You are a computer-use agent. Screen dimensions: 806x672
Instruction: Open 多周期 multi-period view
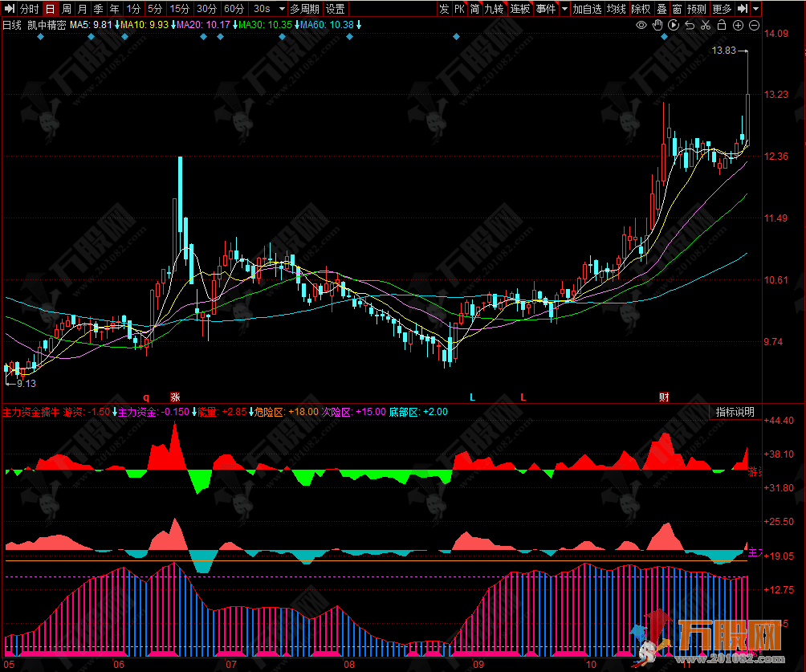[304, 9]
